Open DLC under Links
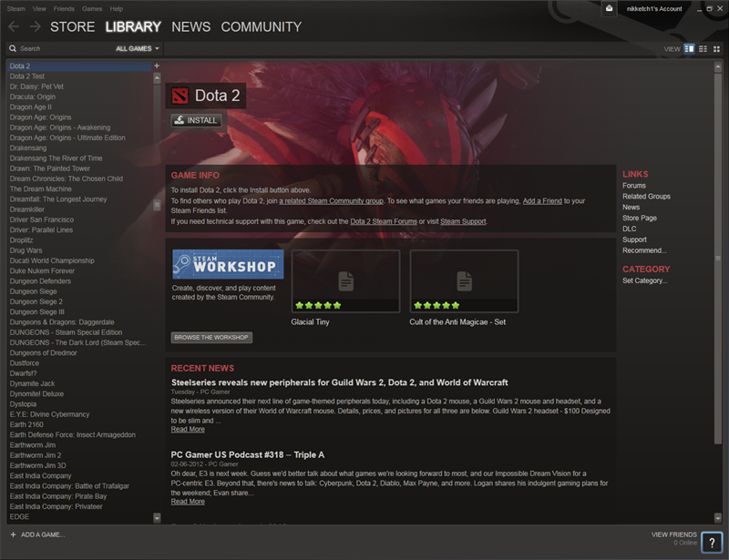 pos(629,229)
